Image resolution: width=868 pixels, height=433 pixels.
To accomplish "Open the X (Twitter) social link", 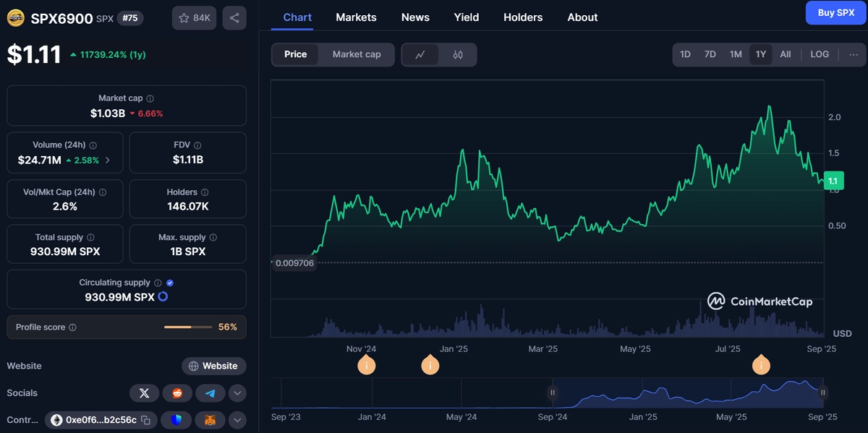I will [144, 393].
